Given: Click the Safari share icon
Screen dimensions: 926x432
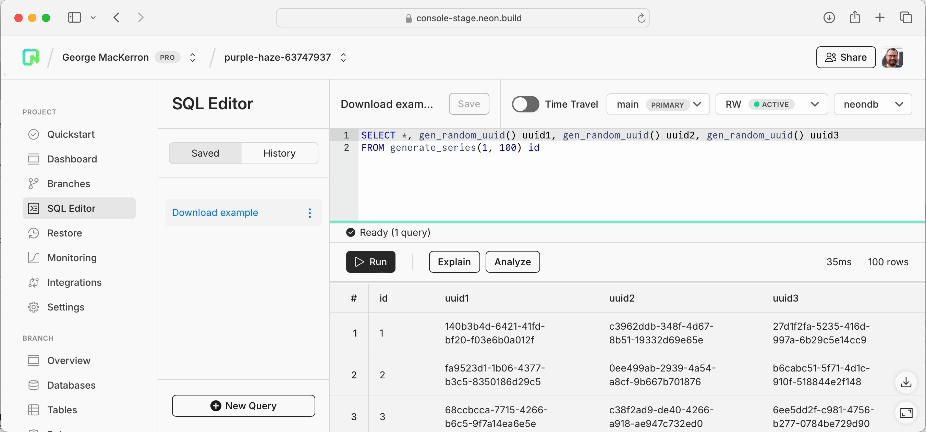Looking at the screenshot, I should [x=855, y=18].
